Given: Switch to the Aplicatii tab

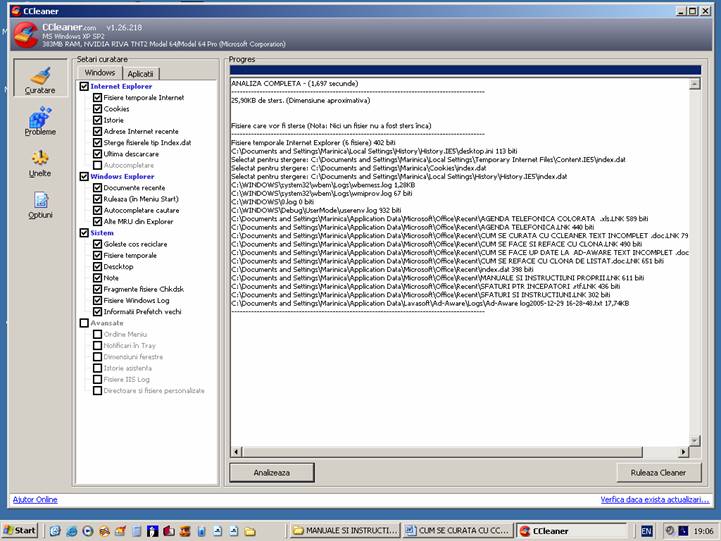Looking at the screenshot, I should click(140, 74).
